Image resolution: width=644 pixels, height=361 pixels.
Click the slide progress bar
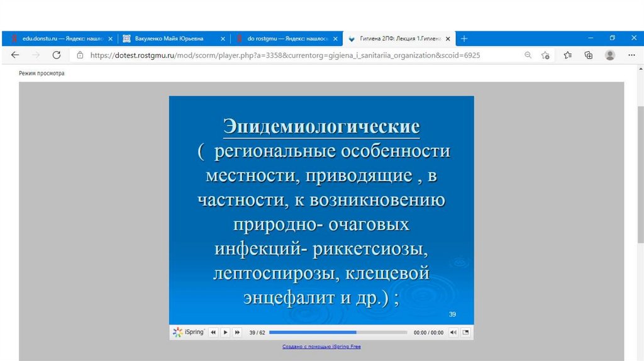[338, 332]
